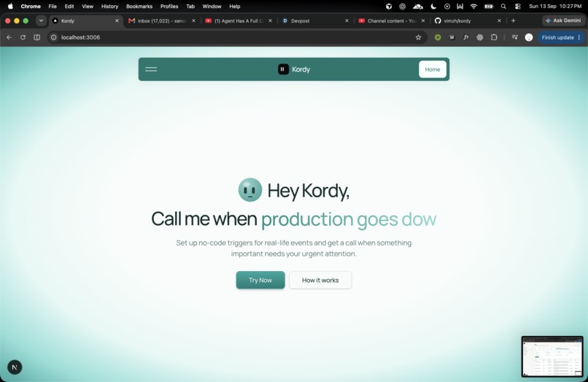Viewport: 588px width, 382px height.
Task: Open a new tab
Action: pos(513,20)
